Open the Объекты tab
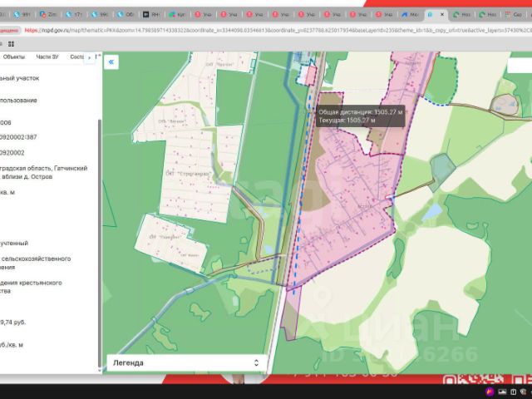The image size is (532, 399). [x=14, y=57]
